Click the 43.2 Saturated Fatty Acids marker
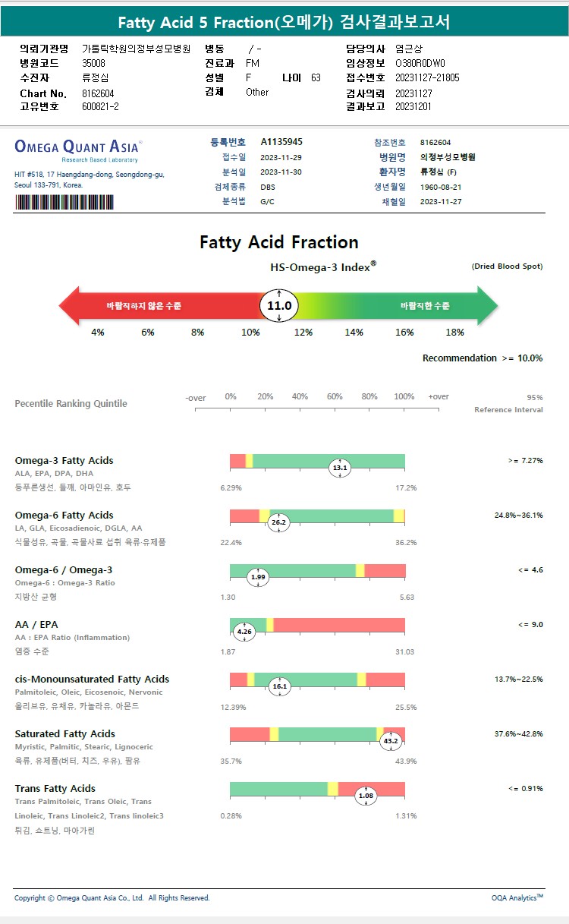 [391, 741]
